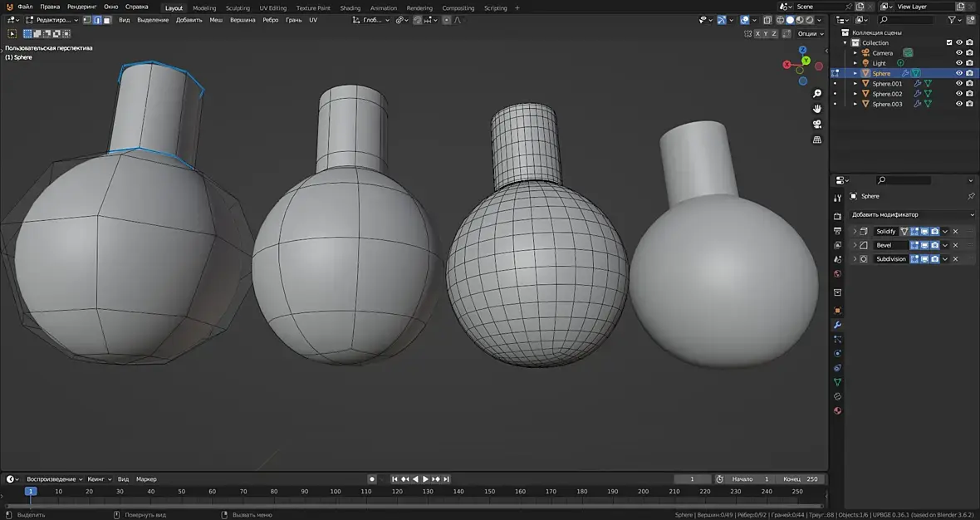Screen dimensions: 980x520
Task: Disable render for the Camera object
Action: (969, 53)
